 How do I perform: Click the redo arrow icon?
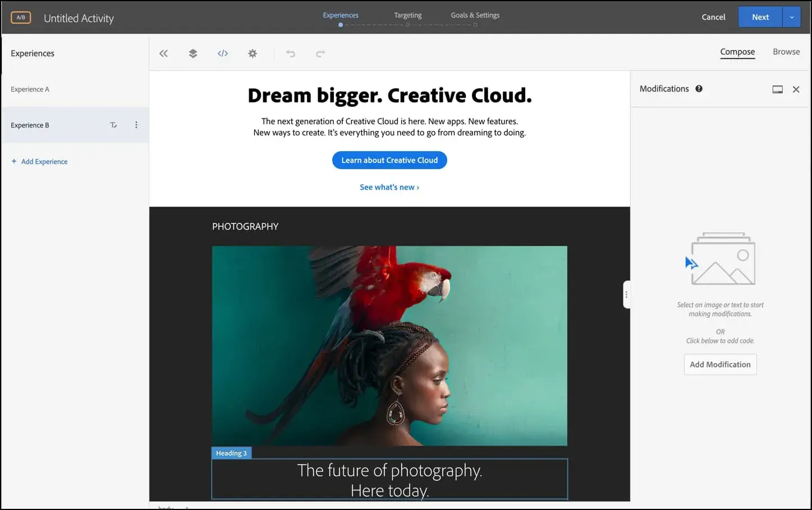tap(320, 53)
